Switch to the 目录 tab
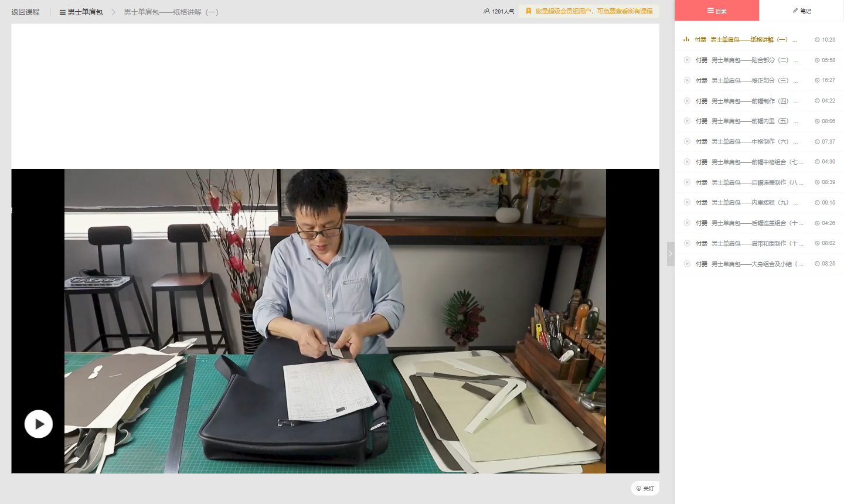This screenshot has width=844, height=504. [x=717, y=11]
